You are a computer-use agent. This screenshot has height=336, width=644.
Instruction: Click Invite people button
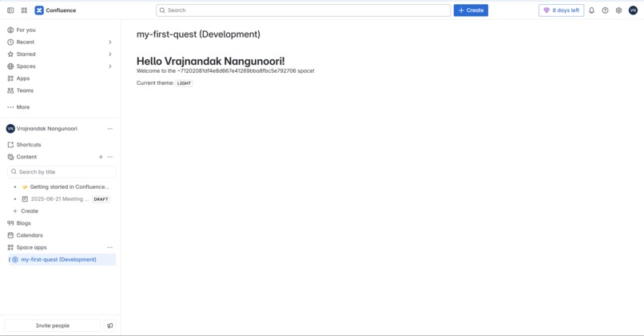pos(53,326)
